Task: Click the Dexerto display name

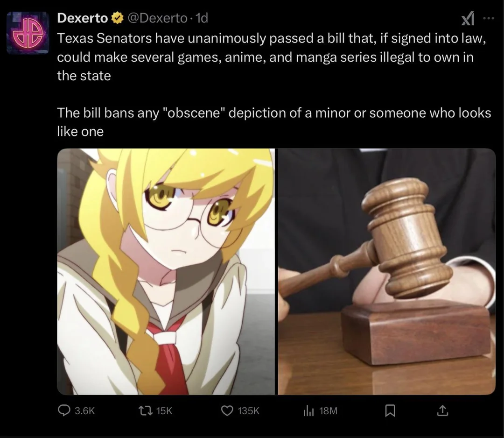Action: [82, 18]
